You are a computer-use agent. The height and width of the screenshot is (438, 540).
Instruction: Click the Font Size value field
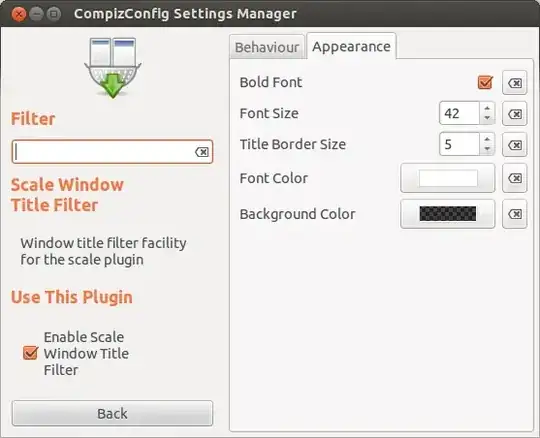[x=459, y=113]
